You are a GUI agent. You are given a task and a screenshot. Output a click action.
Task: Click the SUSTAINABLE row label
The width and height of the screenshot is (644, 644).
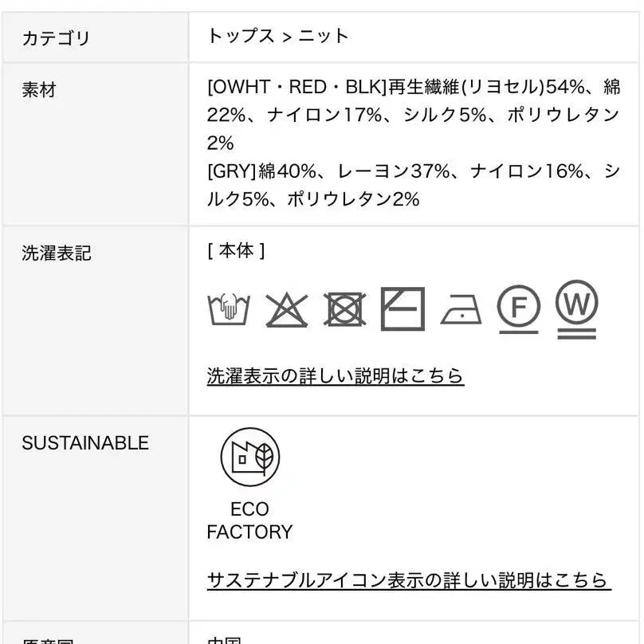[84, 443]
